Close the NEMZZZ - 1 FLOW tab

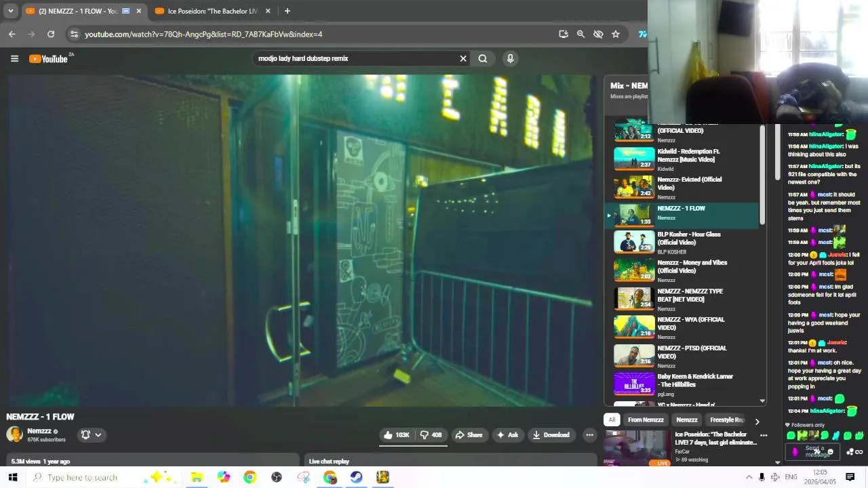[139, 11]
